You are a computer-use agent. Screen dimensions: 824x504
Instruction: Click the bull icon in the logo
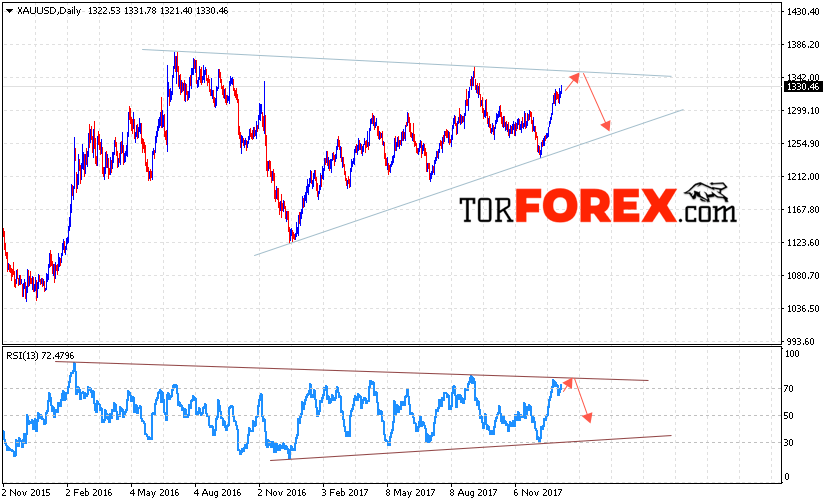707,193
